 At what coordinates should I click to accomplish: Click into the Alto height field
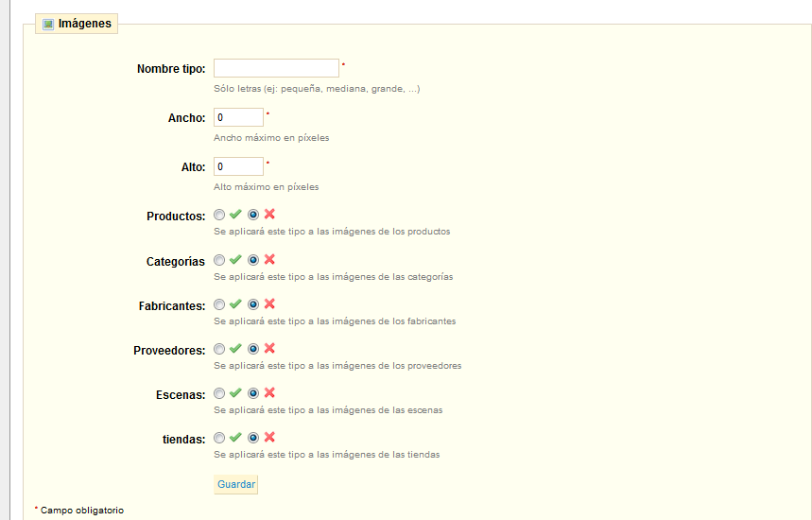point(238,166)
